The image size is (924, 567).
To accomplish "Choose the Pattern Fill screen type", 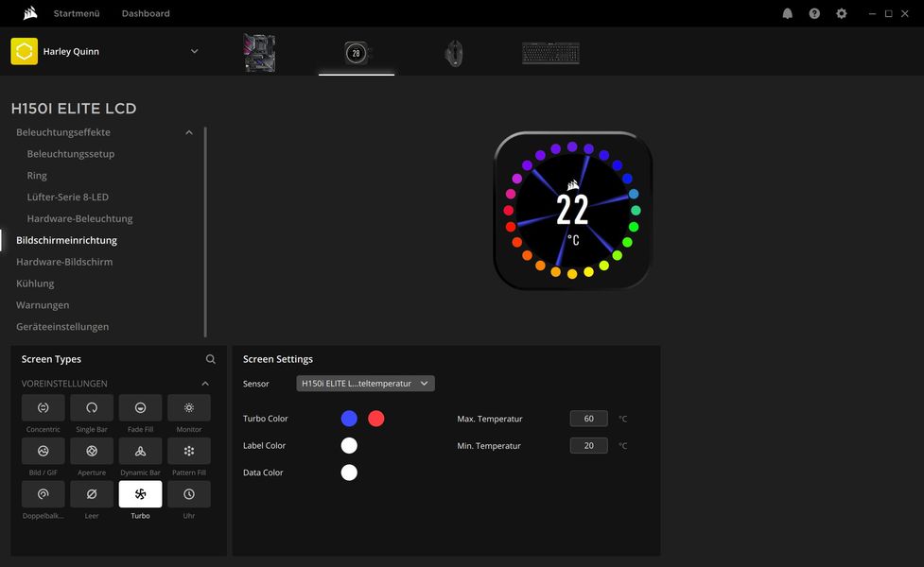I will [x=189, y=451].
